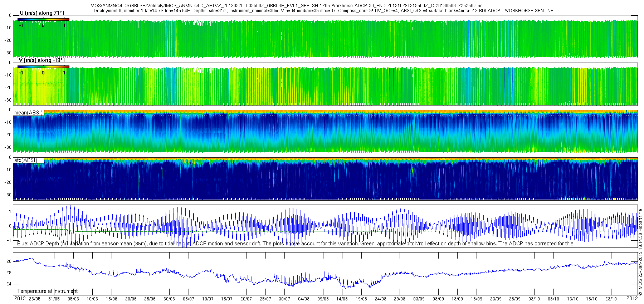
Task: Click the '30/07' date tick label
Action: point(284,299)
